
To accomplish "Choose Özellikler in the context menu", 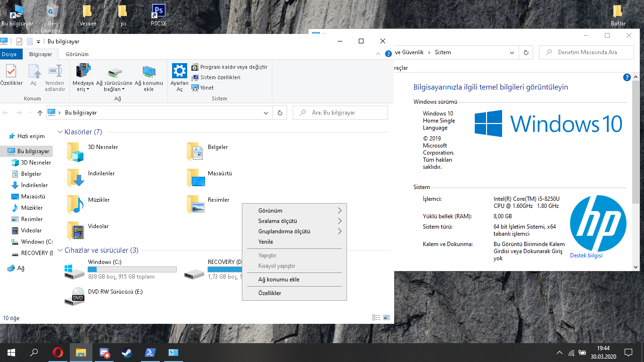I will point(294,293).
